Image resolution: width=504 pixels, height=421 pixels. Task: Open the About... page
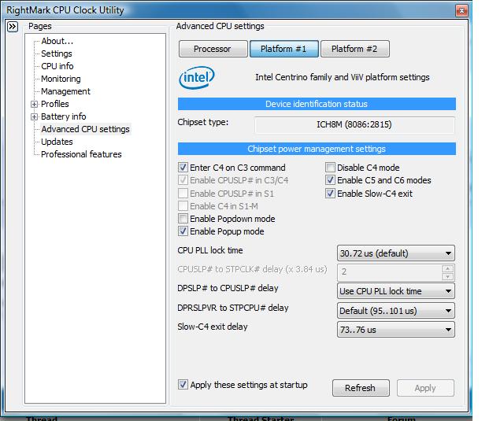[57, 41]
